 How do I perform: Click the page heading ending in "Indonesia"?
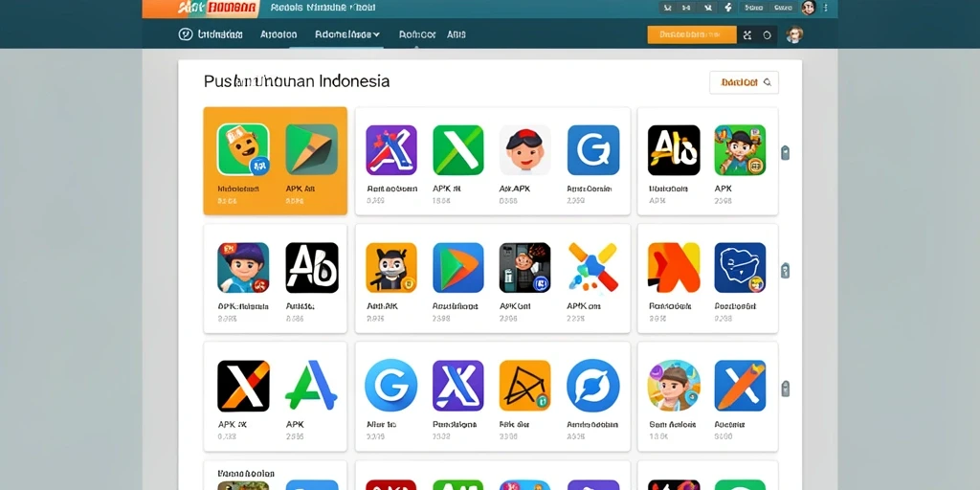[297, 81]
